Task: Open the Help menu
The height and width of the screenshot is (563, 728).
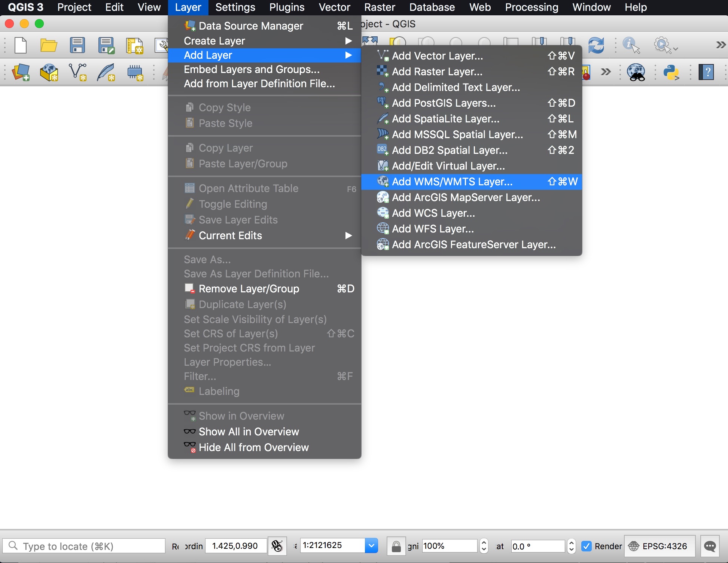Action: point(636,7)
